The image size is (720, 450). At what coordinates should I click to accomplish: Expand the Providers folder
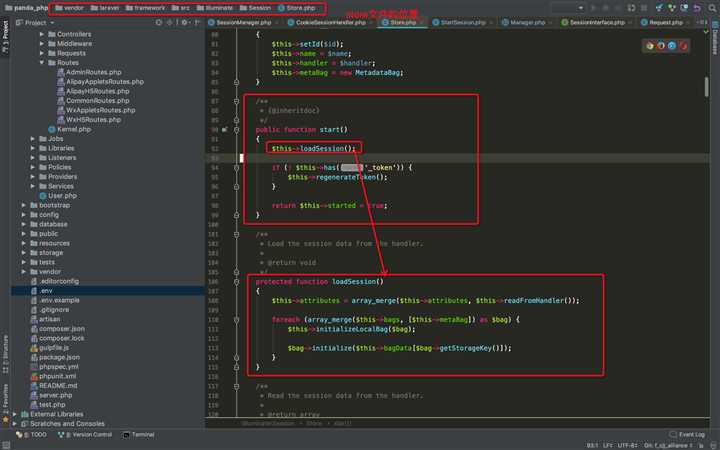pos(33,177)
